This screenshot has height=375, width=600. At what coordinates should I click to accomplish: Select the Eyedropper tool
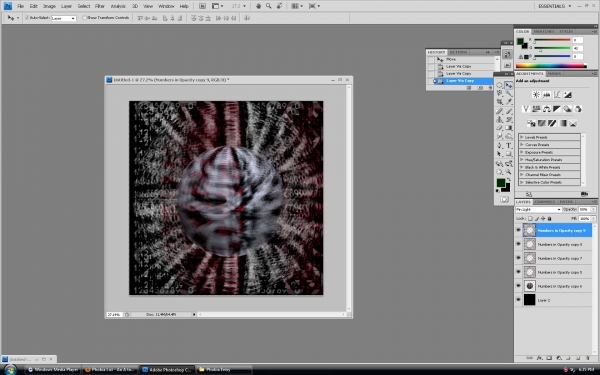509,102
